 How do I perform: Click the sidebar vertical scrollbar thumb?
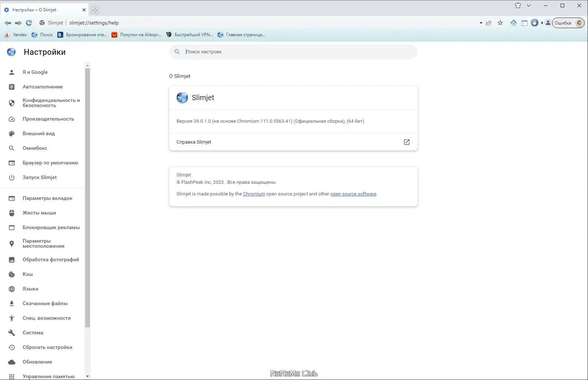[87, 197]
